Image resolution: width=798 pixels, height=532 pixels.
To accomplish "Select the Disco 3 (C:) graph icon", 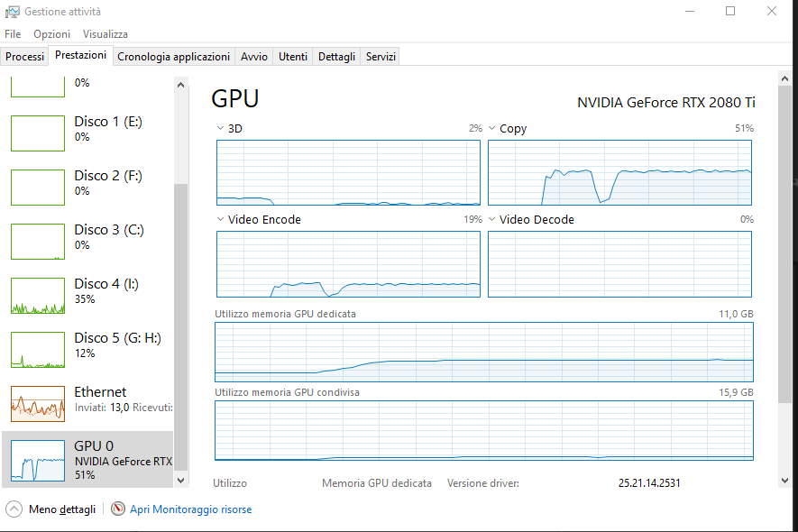I will (x=37, y=241).
